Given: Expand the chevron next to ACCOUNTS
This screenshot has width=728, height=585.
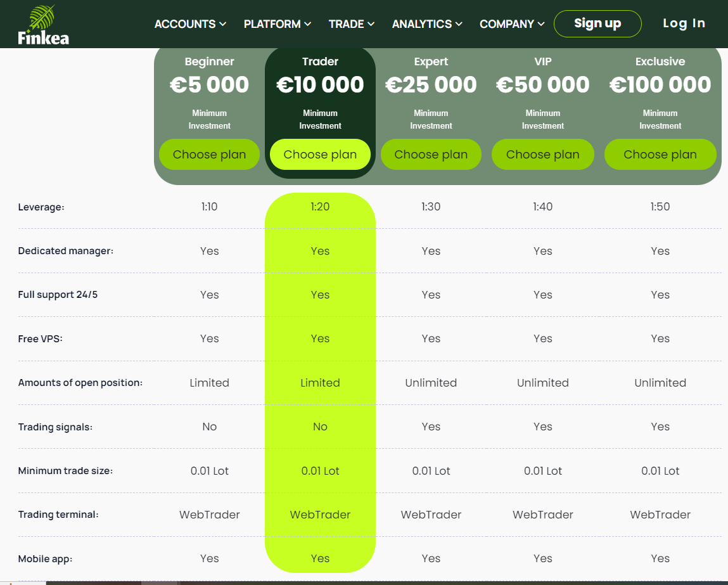Looking at the screenshot, I should pyautogui.click(x=223, y=24).
